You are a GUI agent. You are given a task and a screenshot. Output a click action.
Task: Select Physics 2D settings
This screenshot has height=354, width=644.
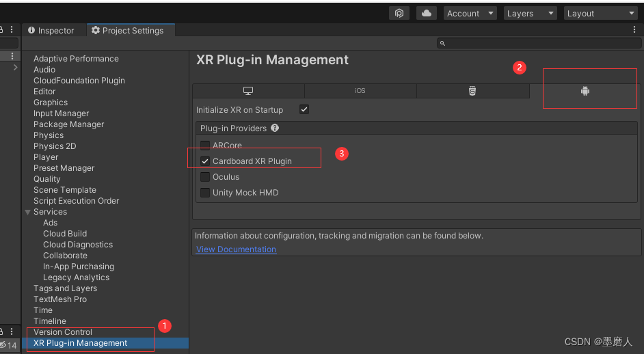pyautogui.click(x=55, y=146)
